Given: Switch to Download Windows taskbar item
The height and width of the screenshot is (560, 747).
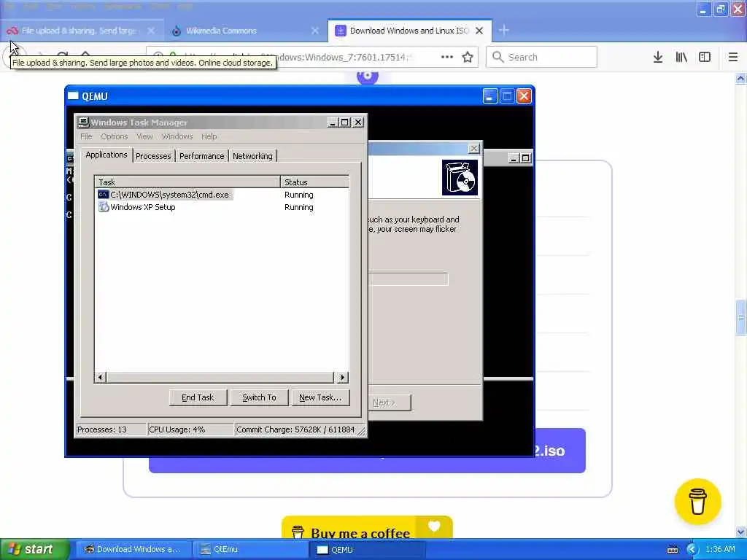Looking at the screenshot, I should 133,550.
